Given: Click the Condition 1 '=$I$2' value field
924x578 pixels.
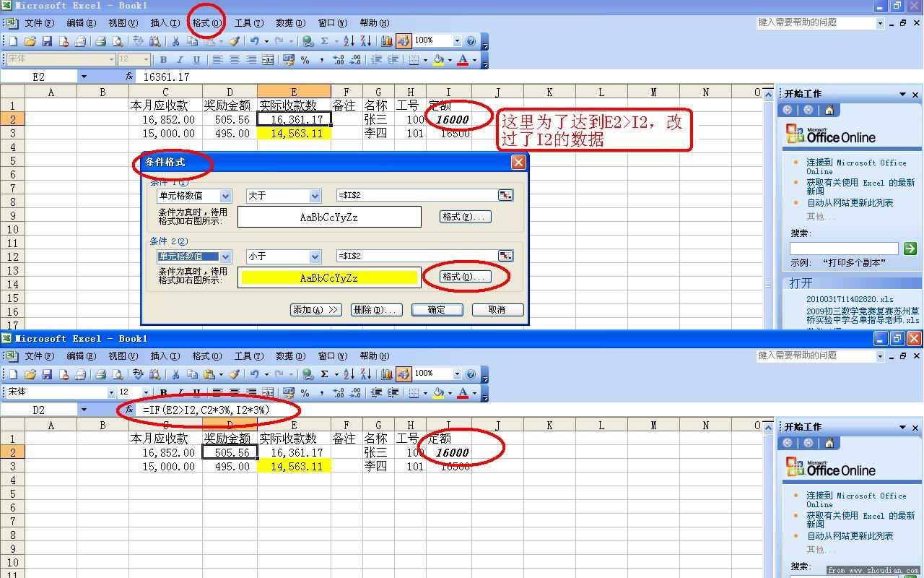Looking at the screenshot, I should click(417, 195).
